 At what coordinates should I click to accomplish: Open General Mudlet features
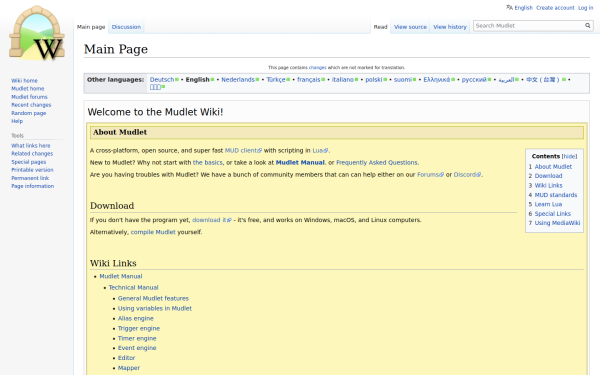tap(153, 298)
